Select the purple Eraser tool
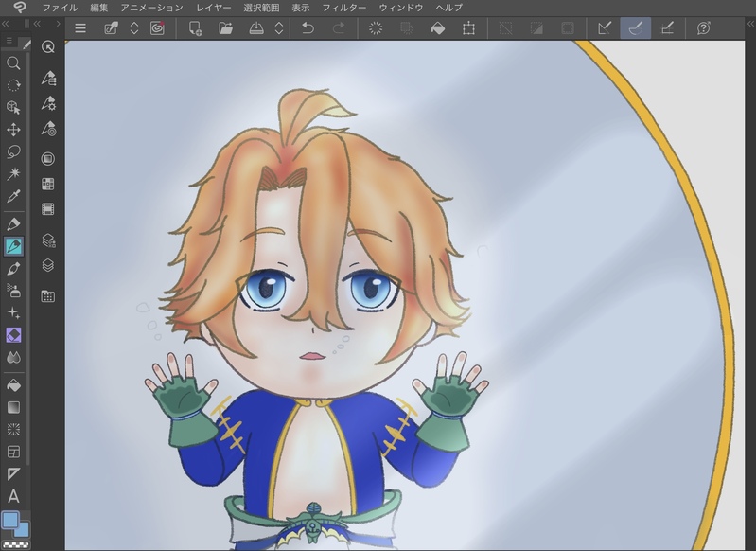756x551 pixels. click(x=13, y=335)
